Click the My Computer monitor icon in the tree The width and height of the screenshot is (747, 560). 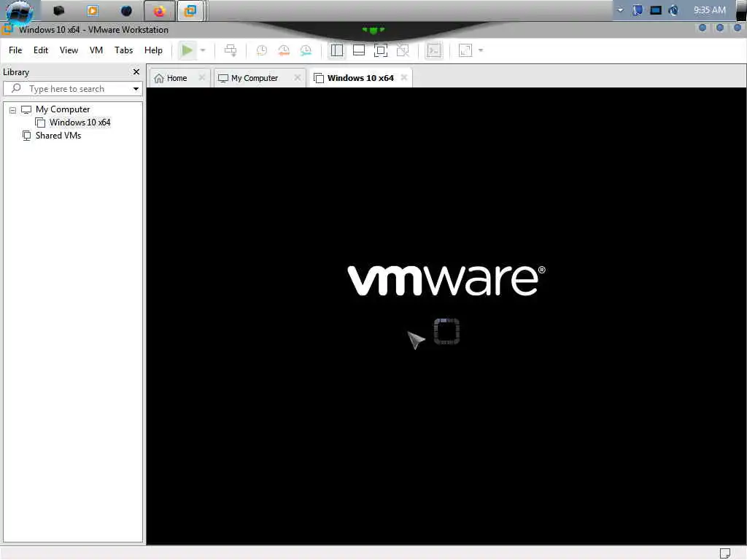pos(26,110)
